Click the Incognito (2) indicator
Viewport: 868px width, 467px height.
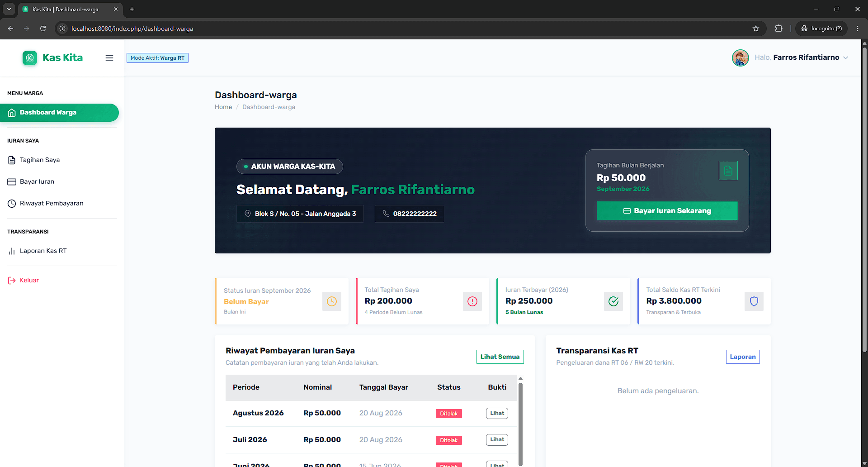[x=821, y=29]
